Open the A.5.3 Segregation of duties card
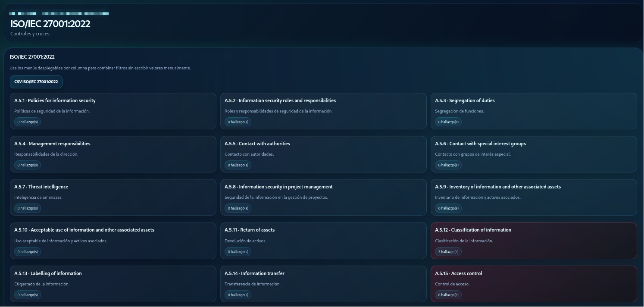This screenshot has width=644, height=307. click(534, 111)
